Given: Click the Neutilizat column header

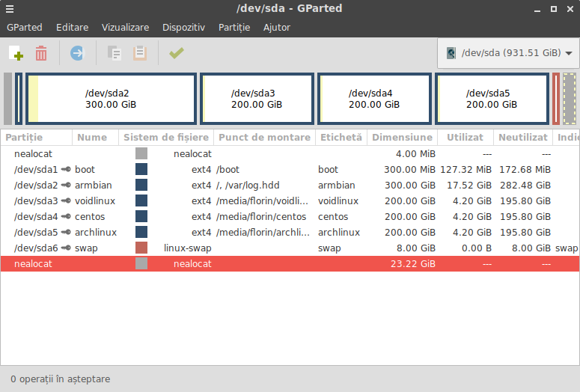Looking at the screenshot, I should coord(523,138).
